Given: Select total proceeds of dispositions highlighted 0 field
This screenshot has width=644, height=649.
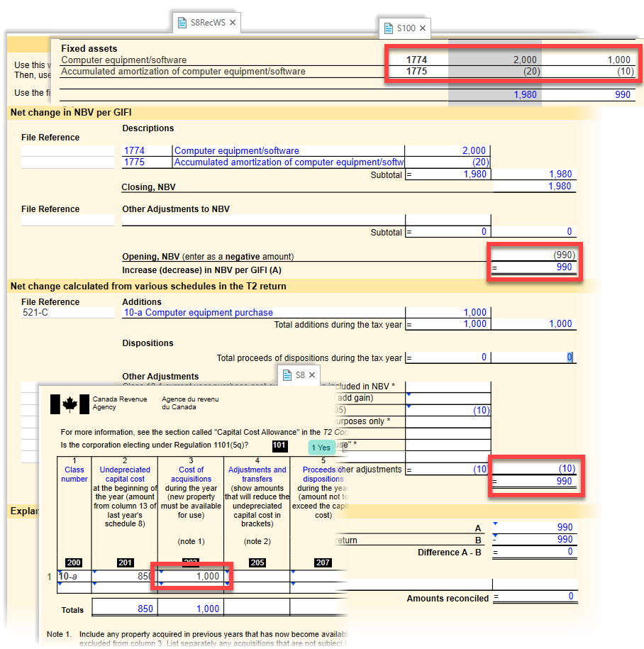Looking at the screenshot, I should pyautogui.click(x=533, y=357).
